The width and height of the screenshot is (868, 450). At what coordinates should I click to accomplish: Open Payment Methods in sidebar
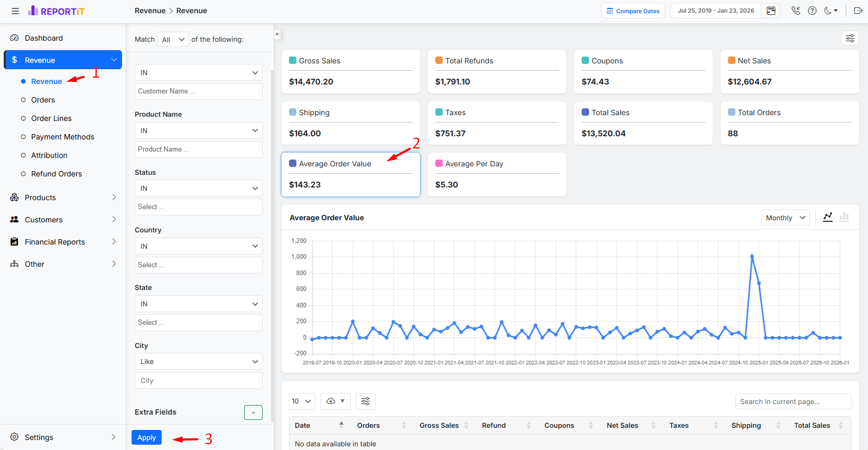pyautogui.click(x=62, y=137)
